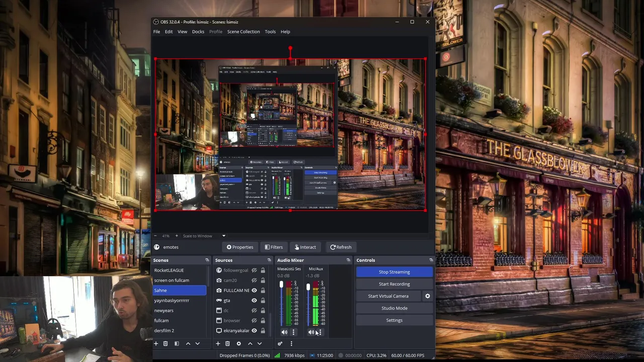Unlock the gta source
The image size is (644, 362).
pos(263,300)
